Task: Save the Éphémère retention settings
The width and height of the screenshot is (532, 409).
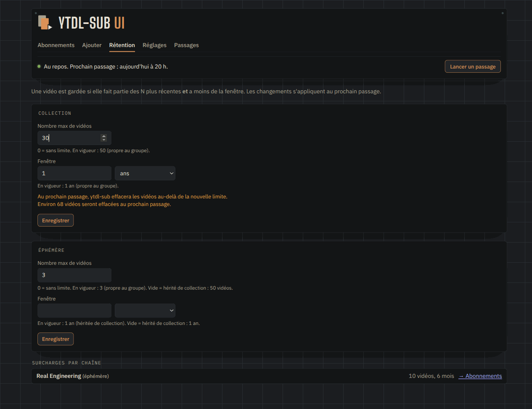Action: pos(56,339)
